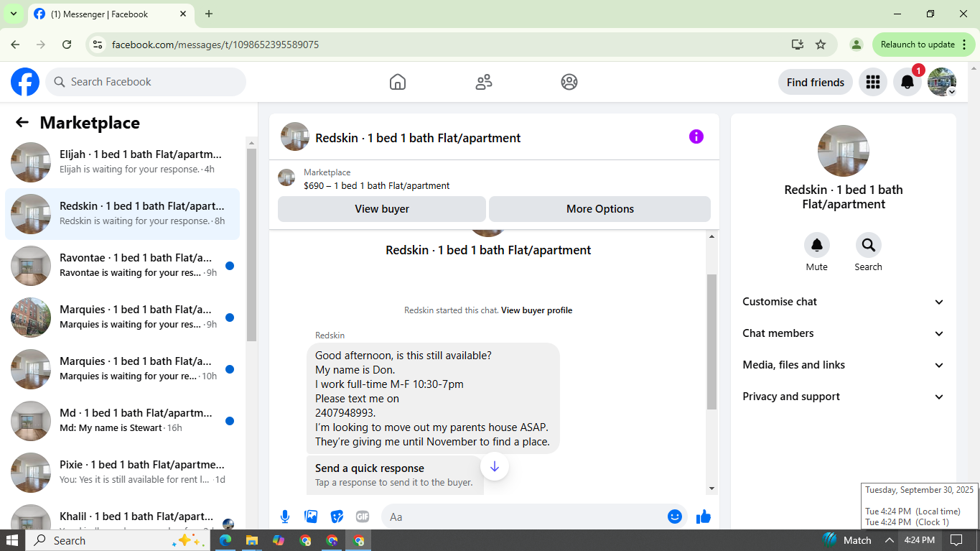
Task: Click the View buyer button
Action: click(382, 209)
